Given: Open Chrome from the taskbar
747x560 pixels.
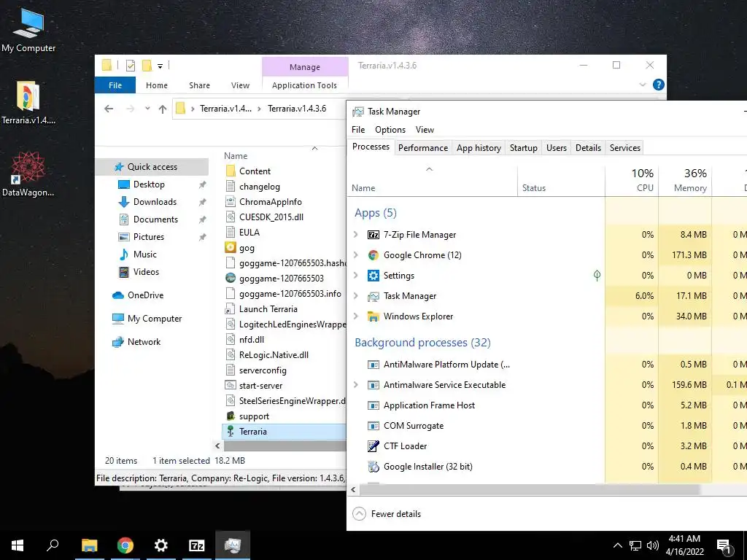Looking at the screenshot, I should tap(125, 545).
